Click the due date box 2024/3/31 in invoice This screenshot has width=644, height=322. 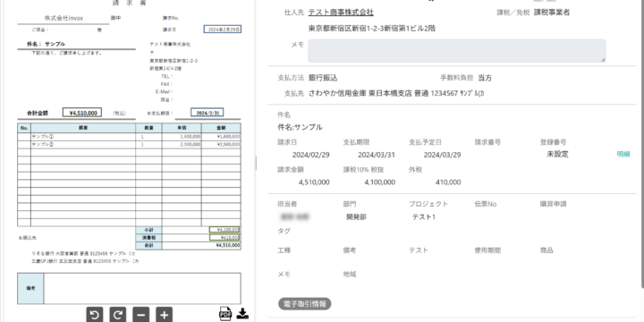[208, 113]
